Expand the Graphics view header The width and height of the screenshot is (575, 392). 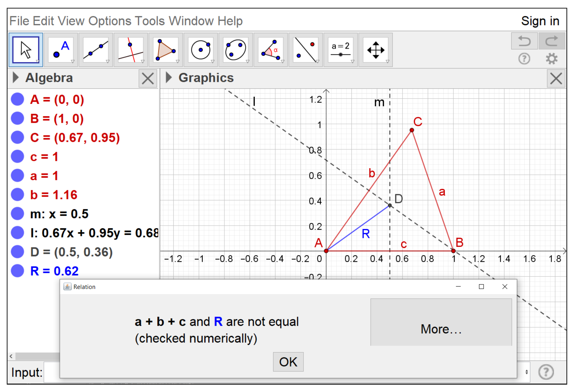169,77
